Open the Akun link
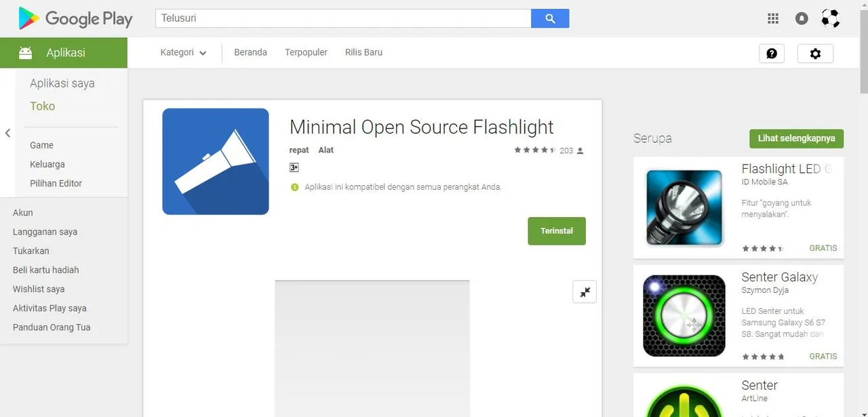The height and width of the screenshot is (417, 868). pyautogui.click(x=22, y=212)
